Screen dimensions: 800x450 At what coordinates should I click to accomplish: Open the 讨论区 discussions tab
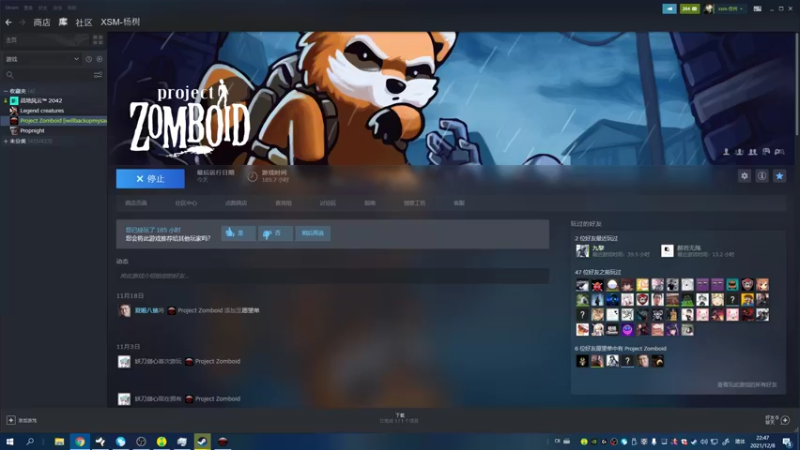coord(328,203)
